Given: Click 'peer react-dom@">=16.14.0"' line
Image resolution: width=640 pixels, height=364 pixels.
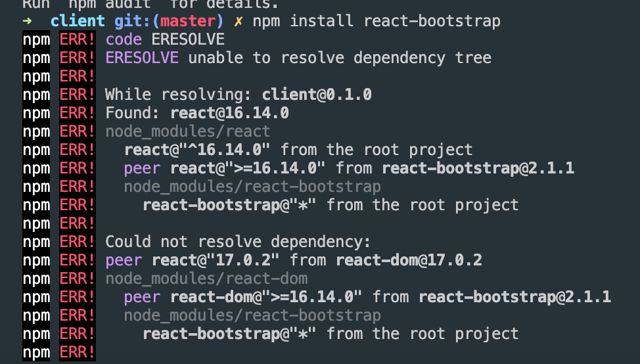Looking at the screenshot, I should click(367, 297).
